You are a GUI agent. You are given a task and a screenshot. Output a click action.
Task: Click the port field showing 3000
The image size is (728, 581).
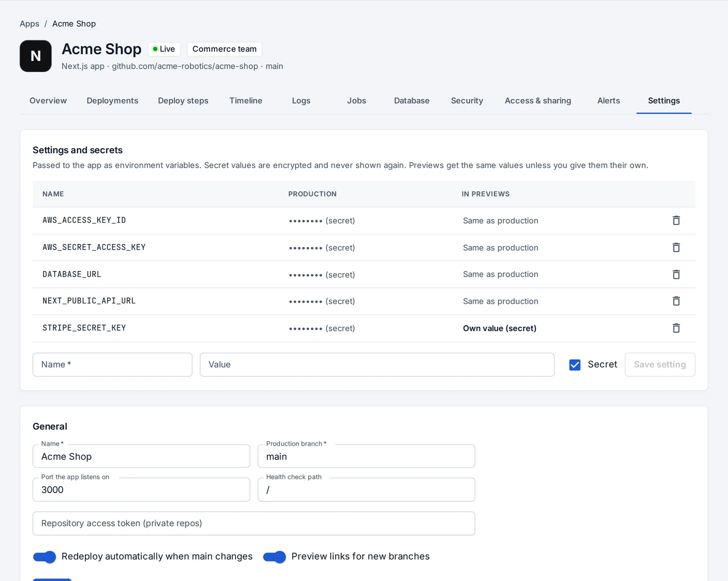[x=142, y=489]
